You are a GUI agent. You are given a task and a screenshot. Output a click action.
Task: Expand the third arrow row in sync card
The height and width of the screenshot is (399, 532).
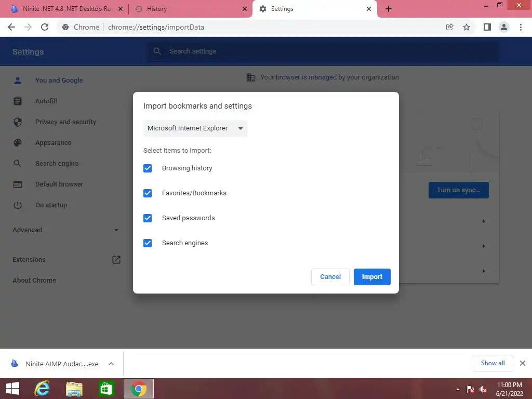pyautogui.click(x=484, y=271)
